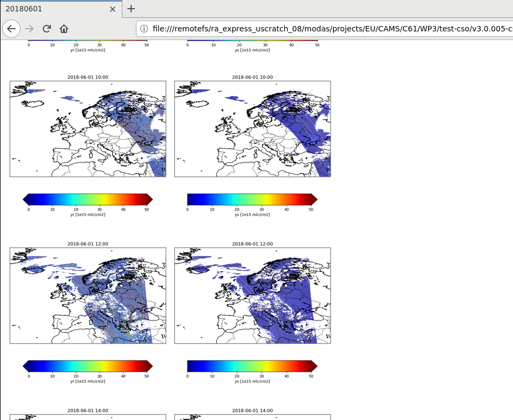
Task: Click the '2018-06-01 10:00' title above the yr map
Action: 88,77
